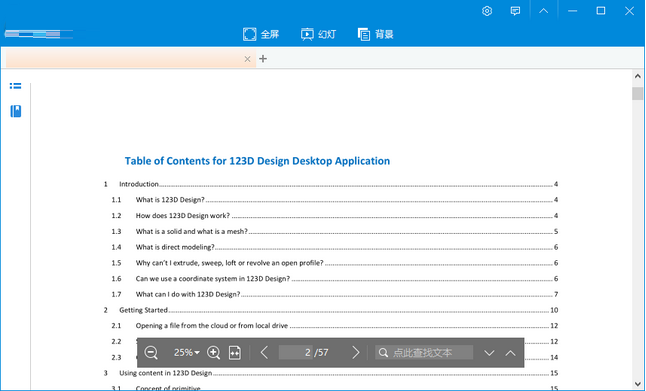Open the settings gear in title bar
This screenshot has height=391, width=646.
[x=487, y=11]
